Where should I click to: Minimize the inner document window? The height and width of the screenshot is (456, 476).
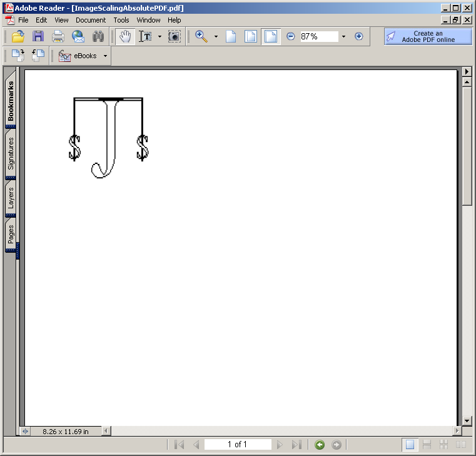[445, 20]
